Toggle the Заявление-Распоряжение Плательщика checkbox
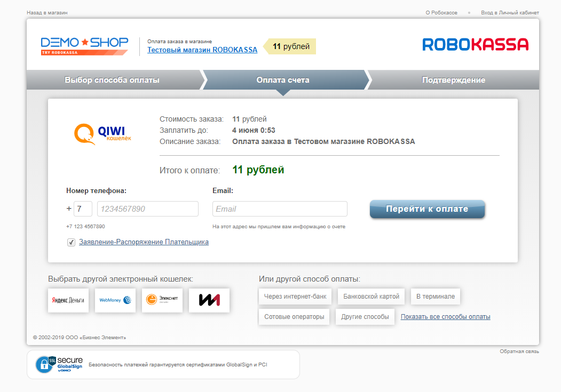Viewport: 561px width, 392px height. (71, 242)
